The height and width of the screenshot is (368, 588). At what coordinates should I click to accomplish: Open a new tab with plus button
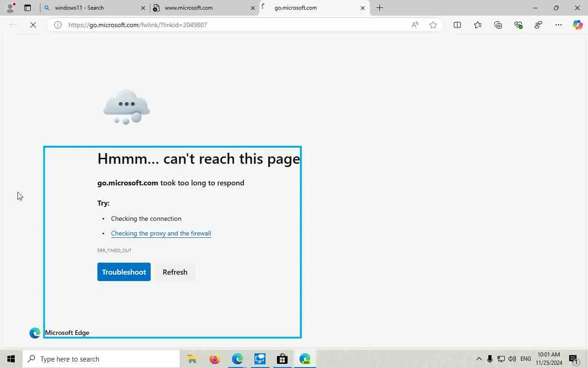point(379,8)
